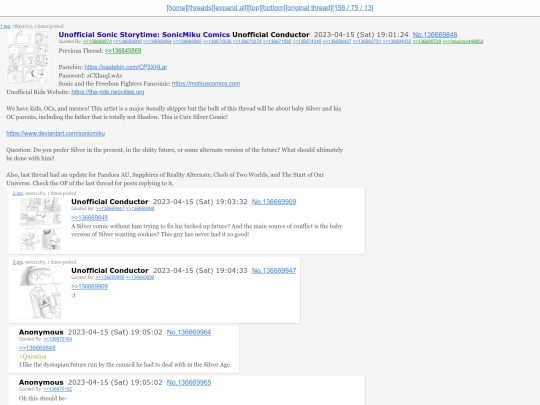Follow previous thread link >>136645869
This screenshot has height=405, width=540.
(123, 51)
